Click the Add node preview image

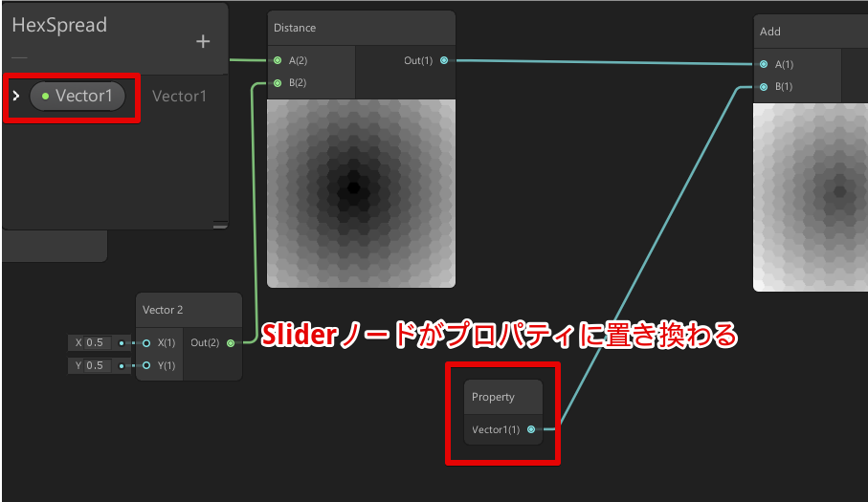click(x=811, y=197)
